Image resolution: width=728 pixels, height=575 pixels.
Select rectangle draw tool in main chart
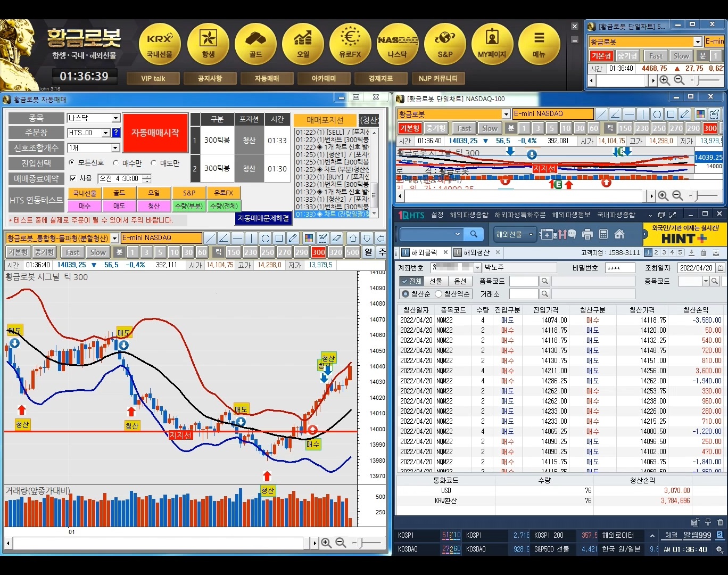point(279,238)
